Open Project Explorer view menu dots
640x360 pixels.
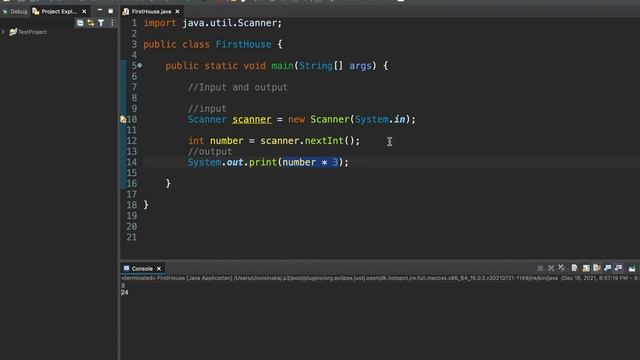[112, 23]
